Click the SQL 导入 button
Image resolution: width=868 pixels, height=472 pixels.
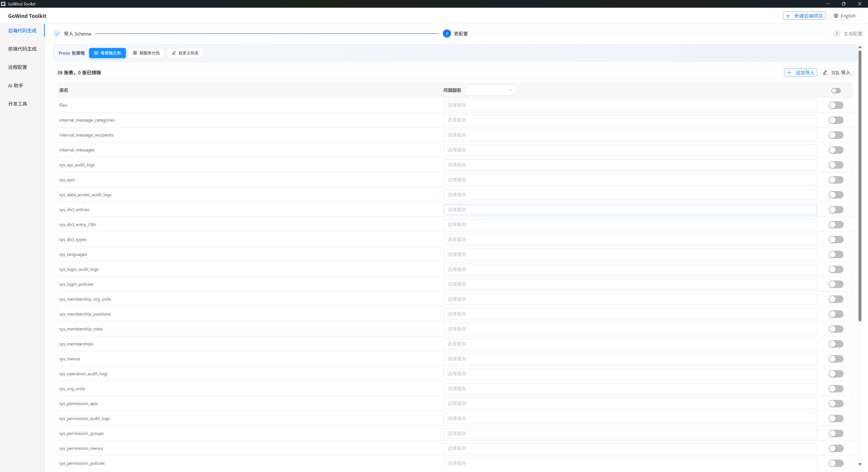836,72
